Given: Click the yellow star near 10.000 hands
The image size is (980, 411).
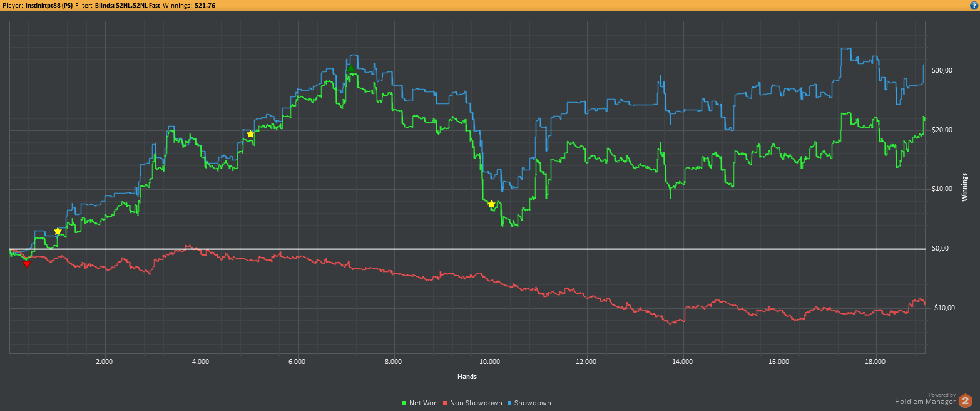Looking at the screenshot, I should pos(491,204).
